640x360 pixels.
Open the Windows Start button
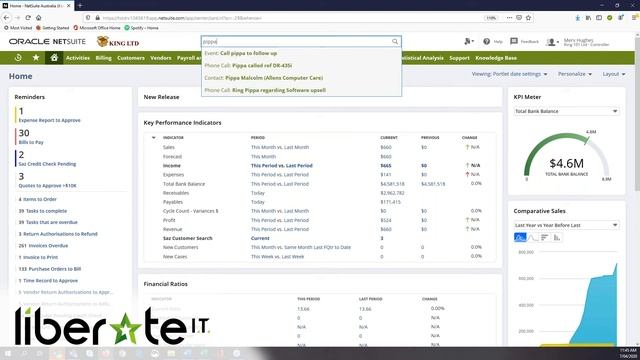pyautogui.click(x=8, y=353)
